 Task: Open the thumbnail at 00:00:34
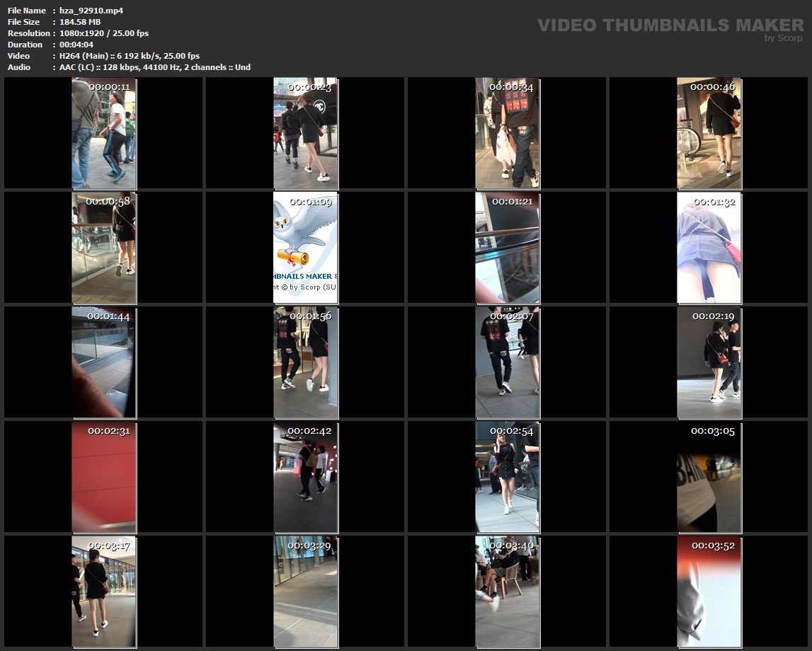coord(507,133)
